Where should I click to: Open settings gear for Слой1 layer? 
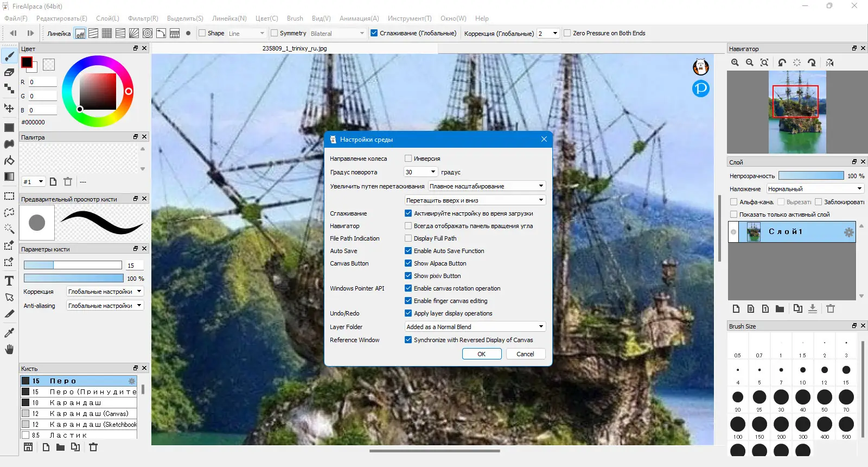click(x=848, y=232)
